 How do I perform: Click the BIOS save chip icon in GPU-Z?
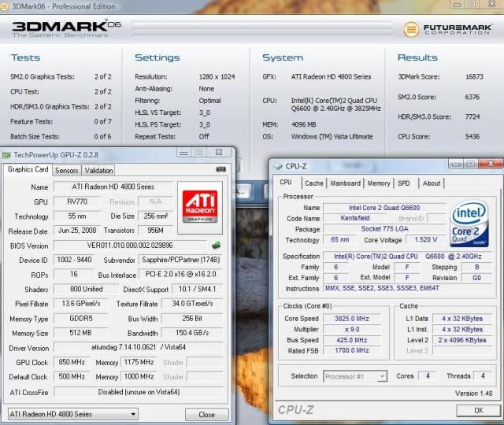(217, 245)
